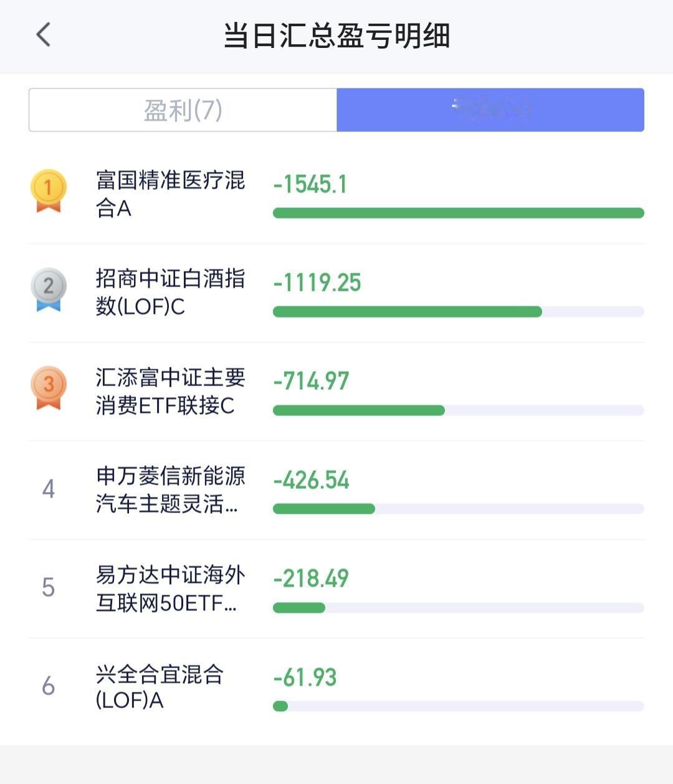This screenshot has height=784, width=673.
Task: Click the -1545.1 loss bar
Action: point(458,213)
